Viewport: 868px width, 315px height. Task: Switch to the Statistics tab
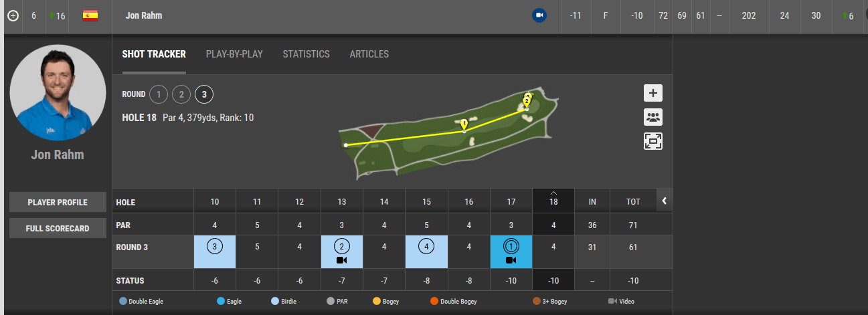click(307, 54)
